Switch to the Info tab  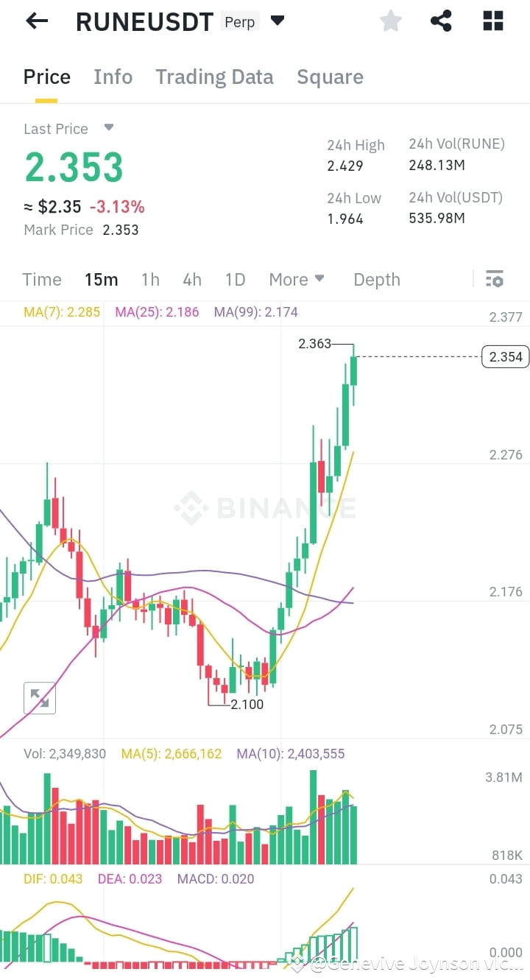113,77
